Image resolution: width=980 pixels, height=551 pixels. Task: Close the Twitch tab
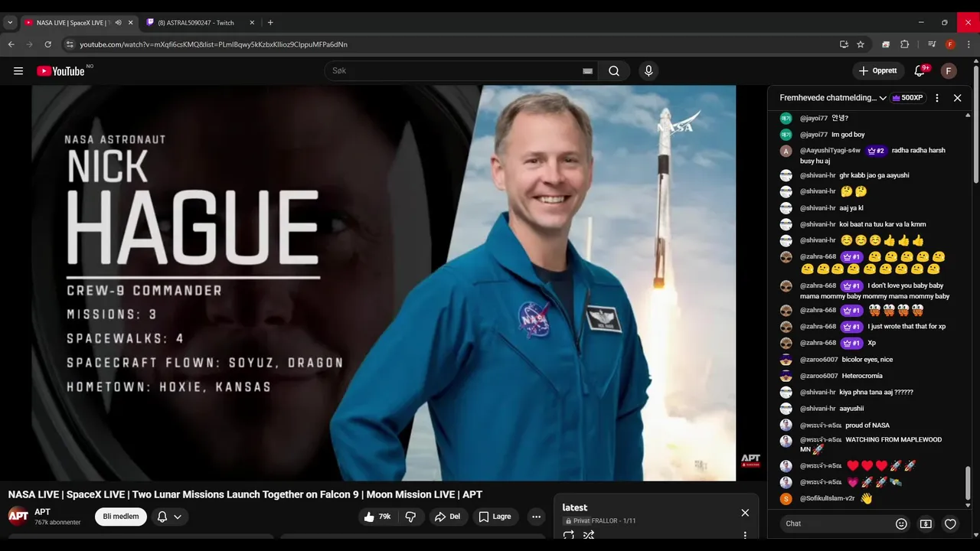pos(252,23)
